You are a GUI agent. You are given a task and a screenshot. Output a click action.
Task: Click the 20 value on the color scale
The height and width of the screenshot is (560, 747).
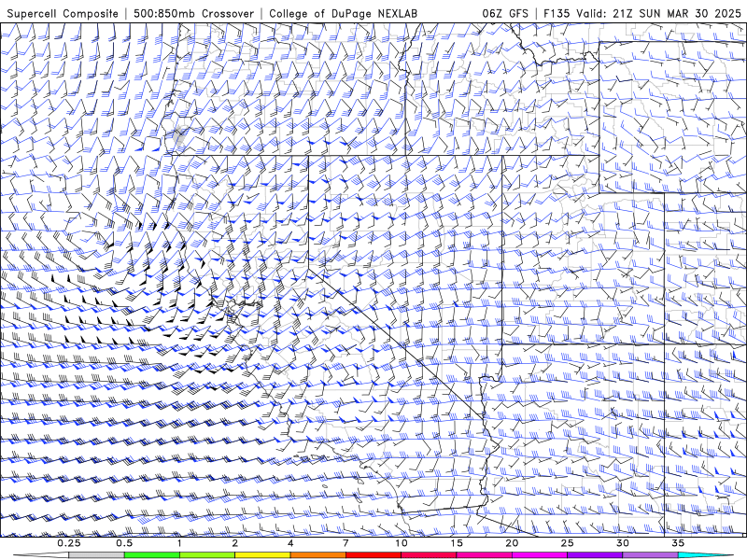pos(512,543)
